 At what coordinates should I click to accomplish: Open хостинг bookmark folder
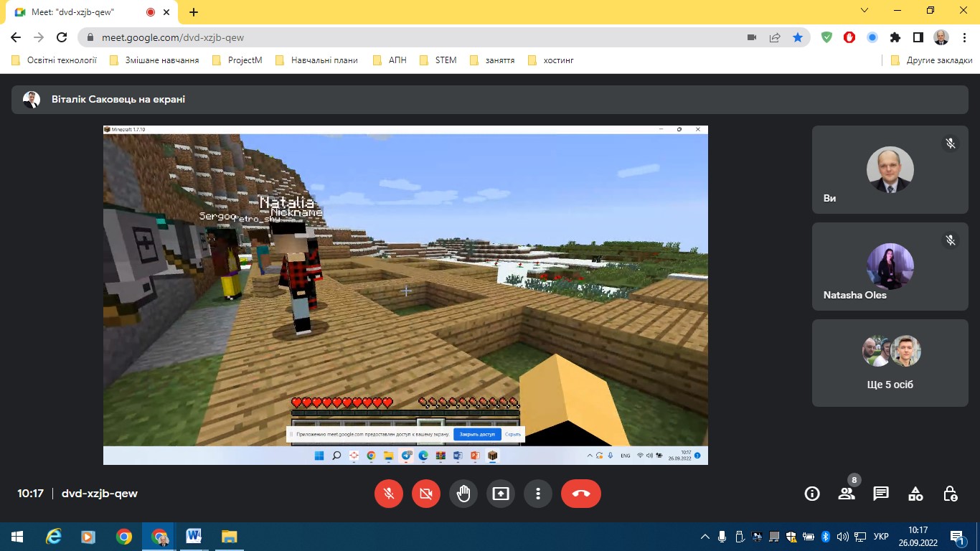coord(550,60)
